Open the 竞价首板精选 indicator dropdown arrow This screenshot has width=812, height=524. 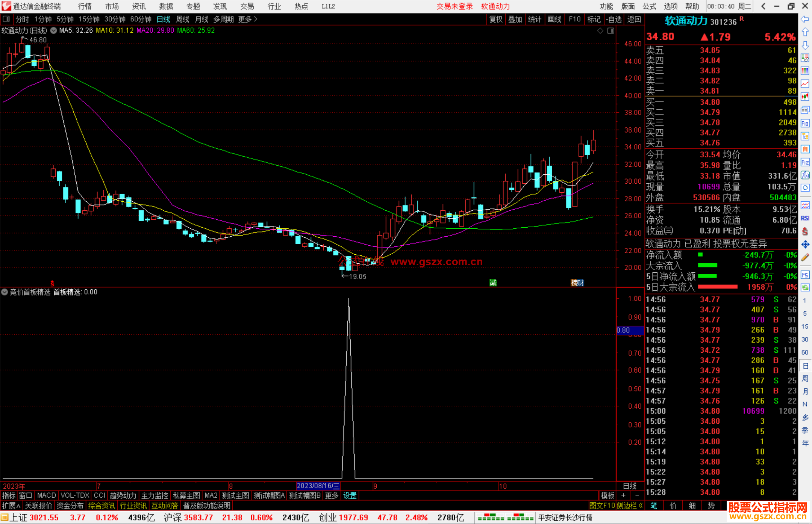click(5, 292)
